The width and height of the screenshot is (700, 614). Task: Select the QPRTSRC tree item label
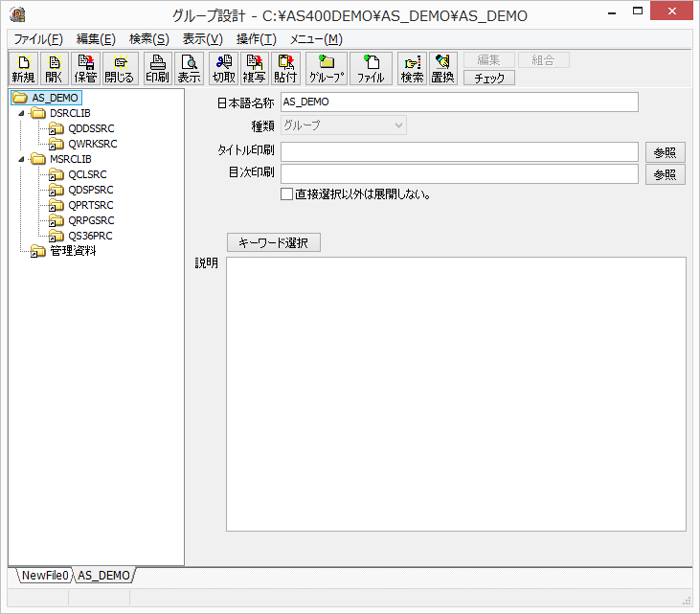pyautogui.click(x=91, y=205)
